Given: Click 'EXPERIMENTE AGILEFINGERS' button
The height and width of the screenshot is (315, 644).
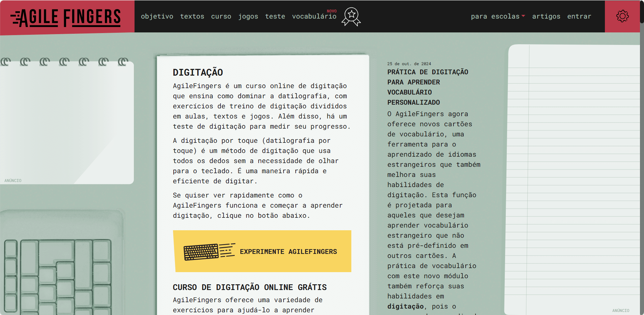Looking at the screenshot, I should click(x=262, y=251).
